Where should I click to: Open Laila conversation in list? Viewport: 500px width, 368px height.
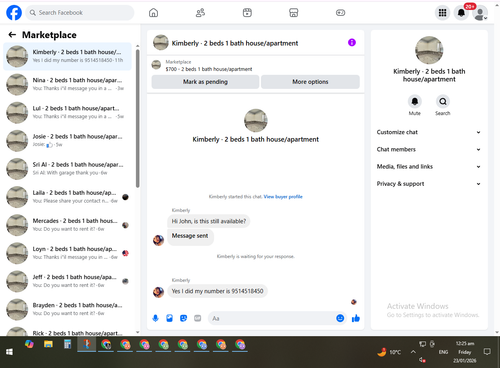pyautogui.click(x=67, y=197)
